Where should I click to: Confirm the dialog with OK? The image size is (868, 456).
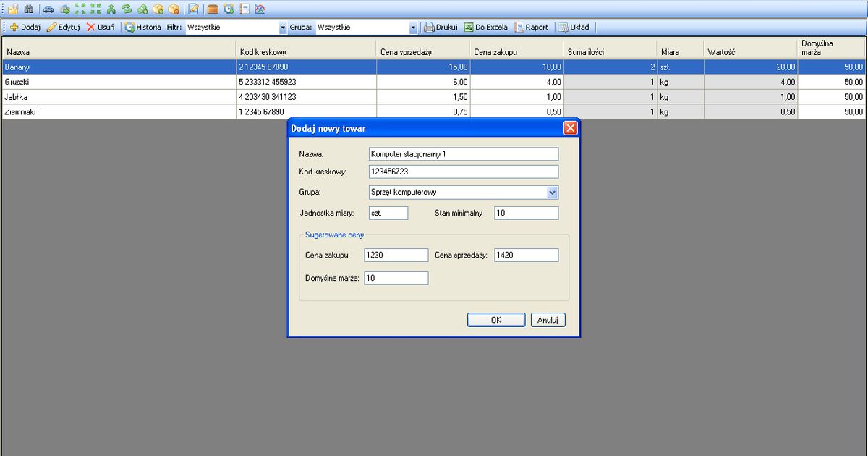(x=496, y=320)
